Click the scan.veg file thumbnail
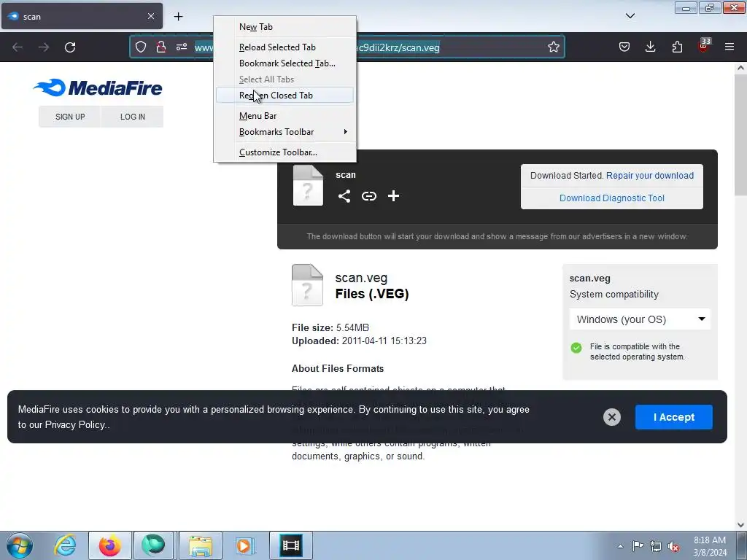This screenshot has height=560, width=747. [x=307, y=285]
